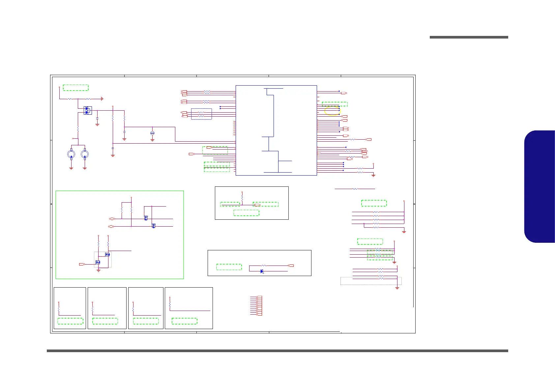555x392 pixels.
Task: Select the output port right of zener box resistor
Action: pos(291,266)
